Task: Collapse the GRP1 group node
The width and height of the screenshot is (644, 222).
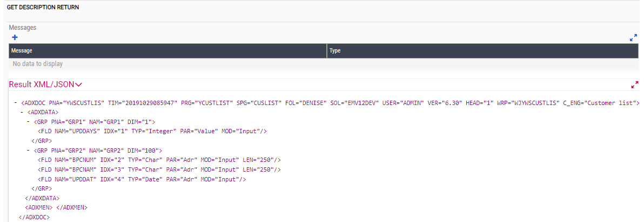Action: (28, 122)
